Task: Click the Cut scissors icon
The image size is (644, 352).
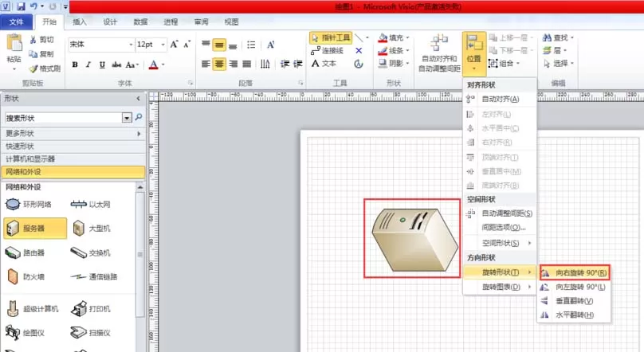Action: 33,39
